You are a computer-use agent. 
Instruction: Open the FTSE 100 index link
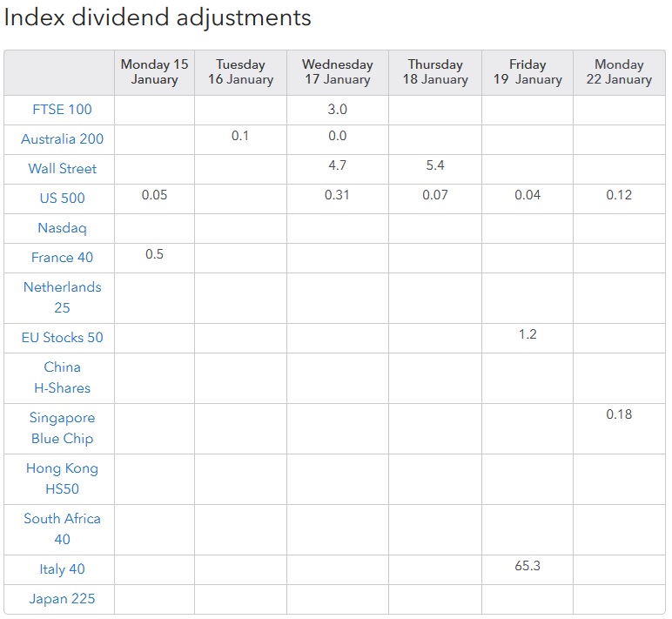coord(62,110)
